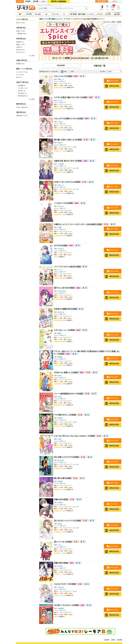Check the 絵が綺麗 tag checkbox

17,86
